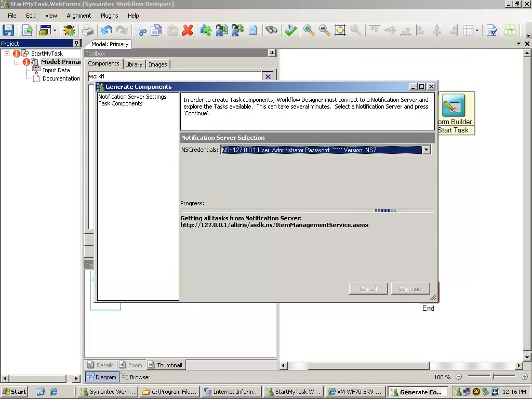This screenshot has height=399, width=532.
Task: Click the Zoom Out magnifier icon
Action: pos(324,30)
